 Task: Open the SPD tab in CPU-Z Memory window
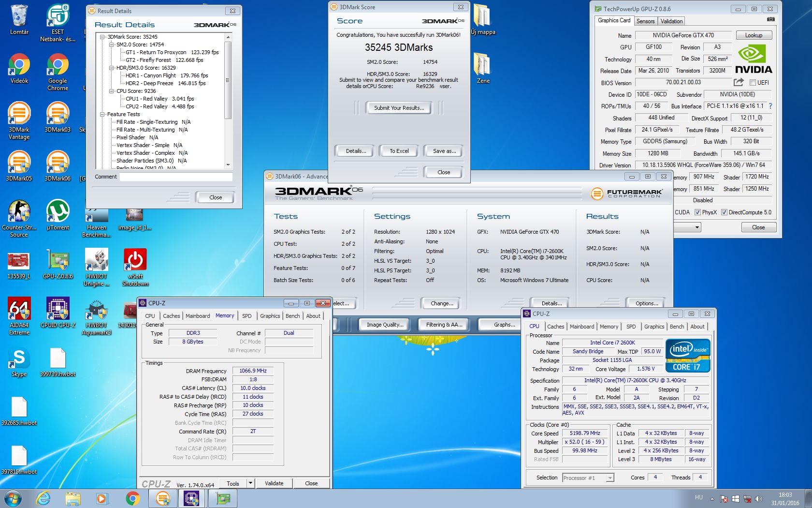click(246, 316)
